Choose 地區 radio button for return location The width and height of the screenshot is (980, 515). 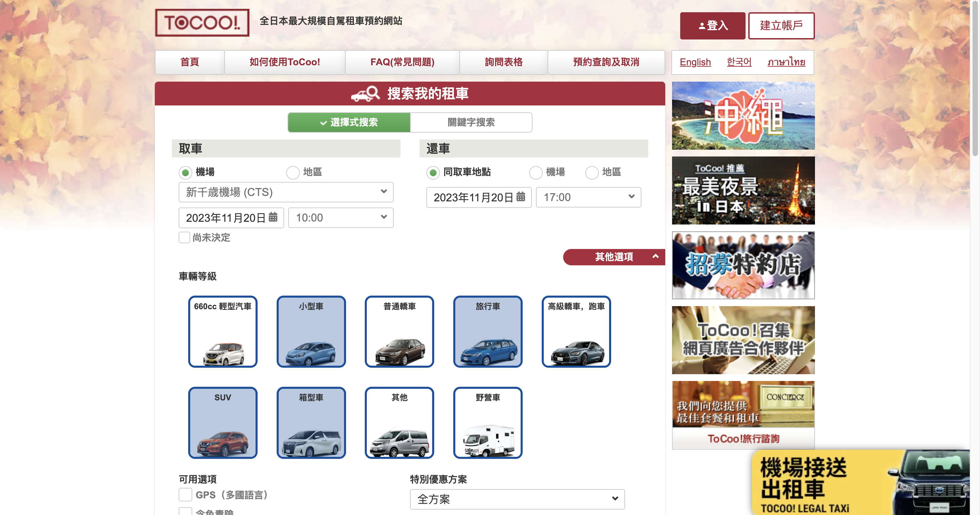592,172
